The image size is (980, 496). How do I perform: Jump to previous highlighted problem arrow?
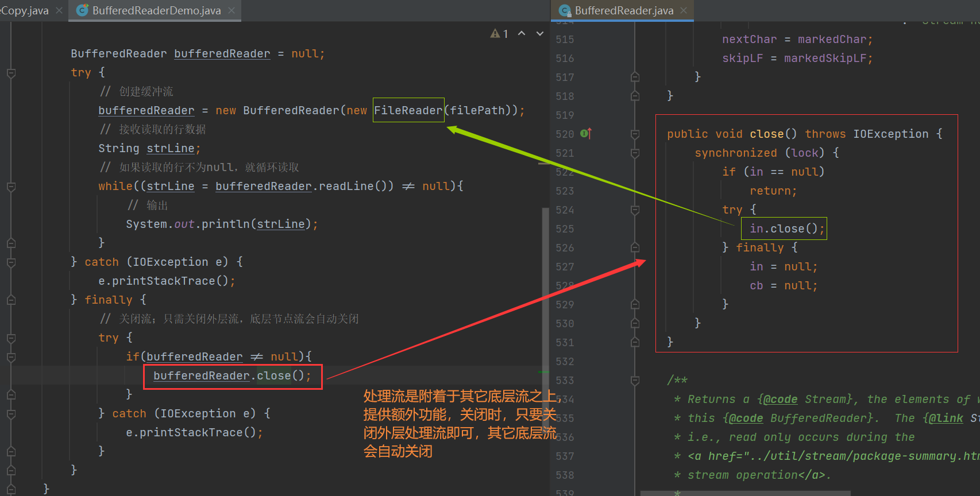point(522,33)
